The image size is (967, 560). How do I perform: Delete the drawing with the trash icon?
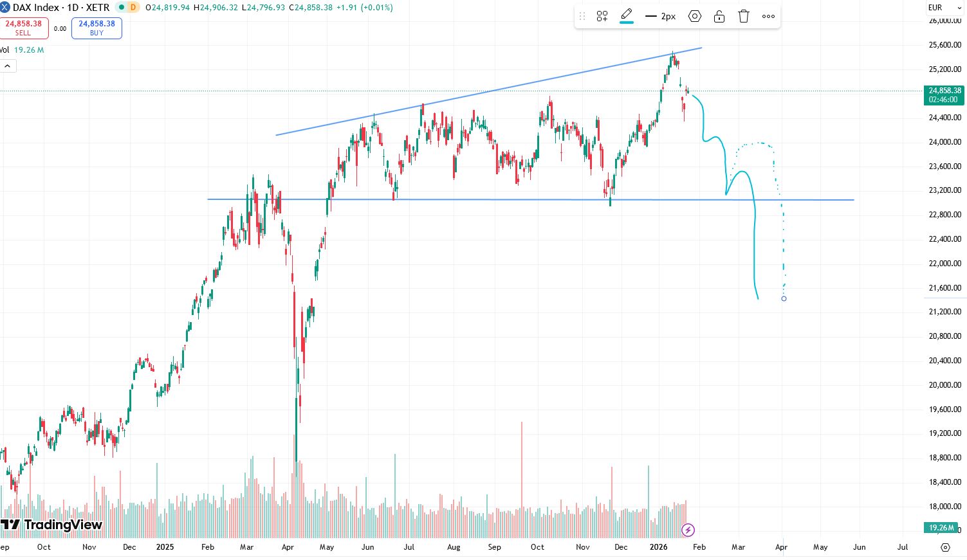[743, 16]
